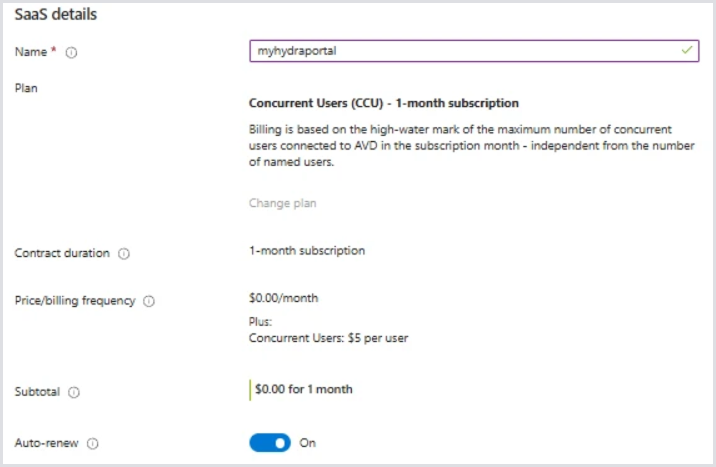Click the info icon next to Name
Screen dimensions: 716x467
pyautogui.click(x=72, y=53)
